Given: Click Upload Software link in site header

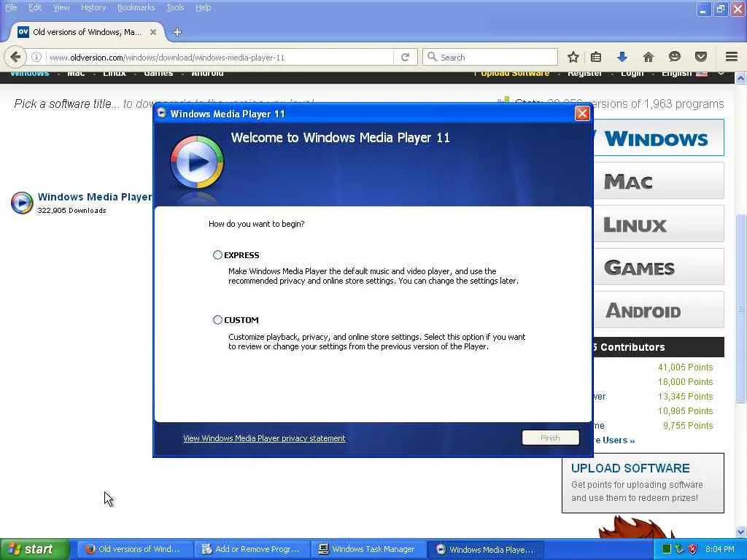Looking at the screenshot, I should click(514, 74).
